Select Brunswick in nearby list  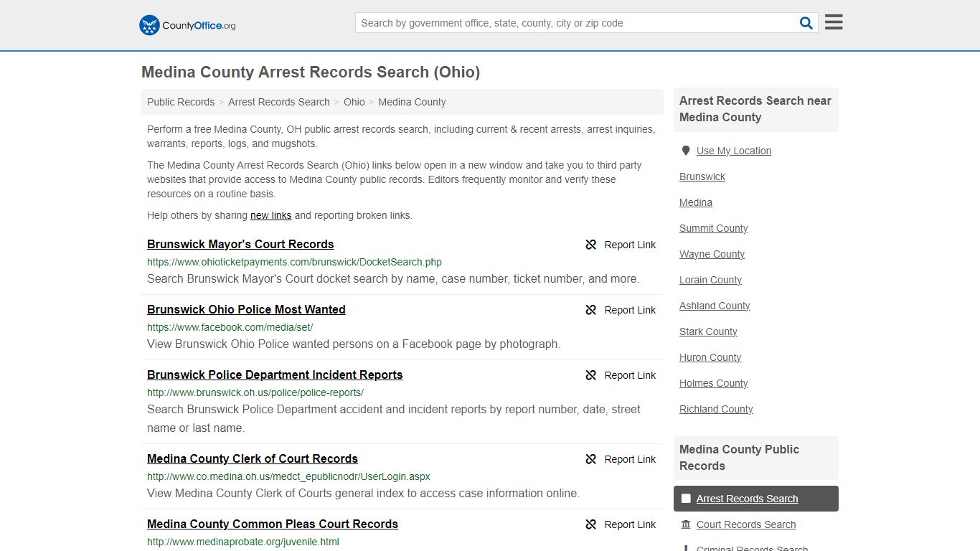tap(702, 176)
